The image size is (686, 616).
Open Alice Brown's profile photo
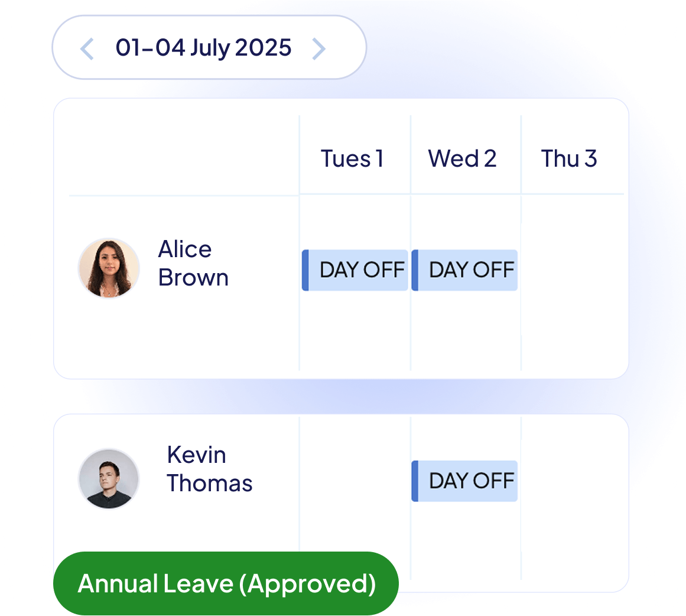click(109, 268)
